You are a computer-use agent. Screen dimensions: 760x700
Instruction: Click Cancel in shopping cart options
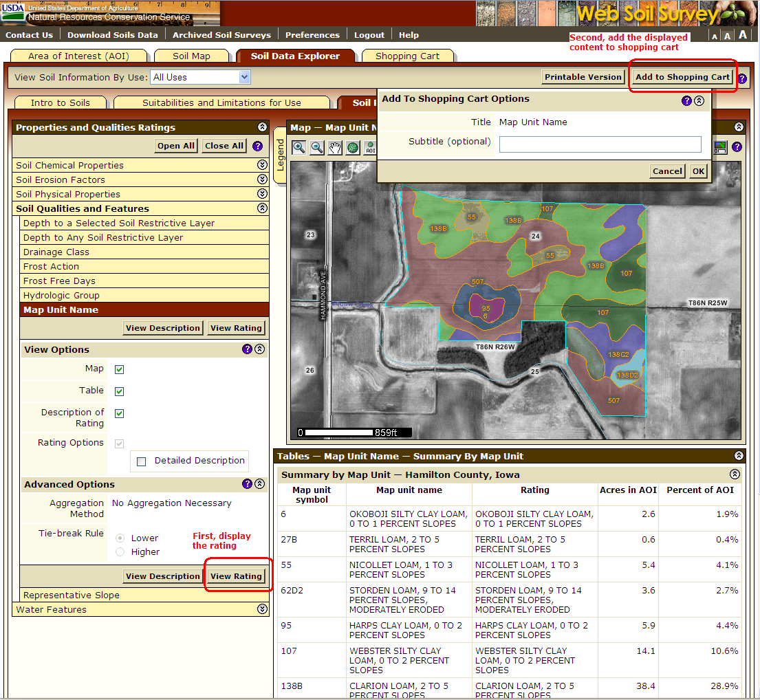click(667, 171)
